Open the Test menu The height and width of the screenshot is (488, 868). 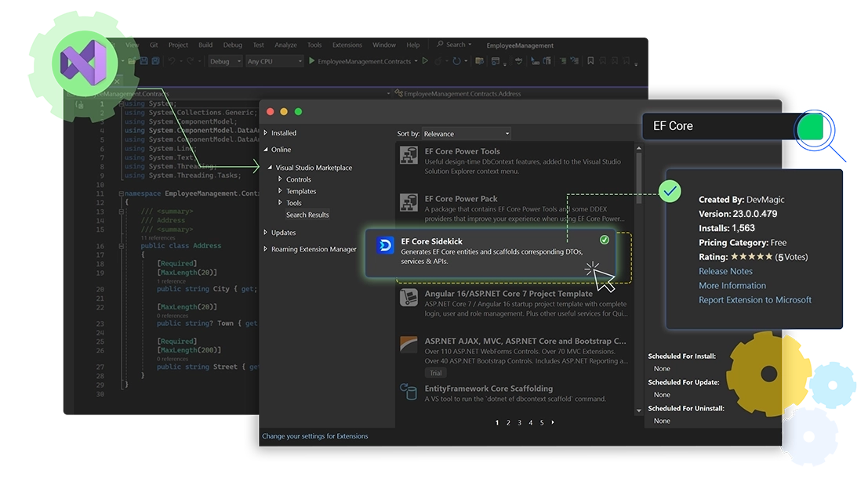pyautogui.click(x=259, y=45)
